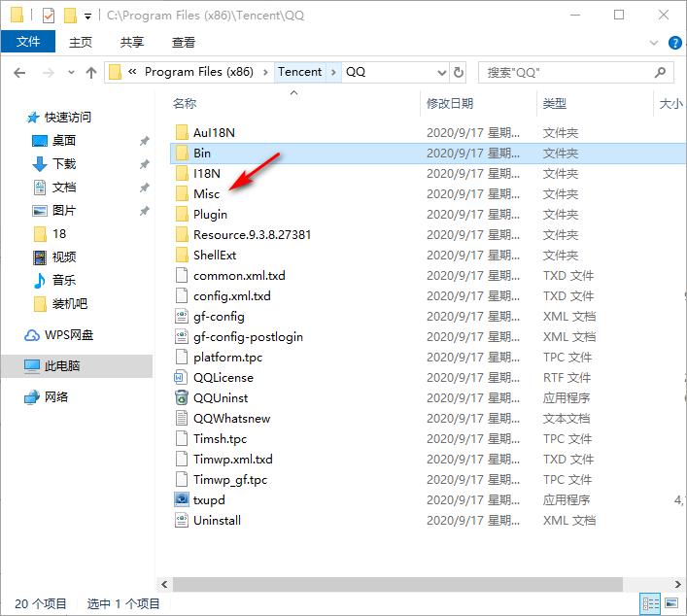Click the Uninstall XML file icon

(182, 520)
